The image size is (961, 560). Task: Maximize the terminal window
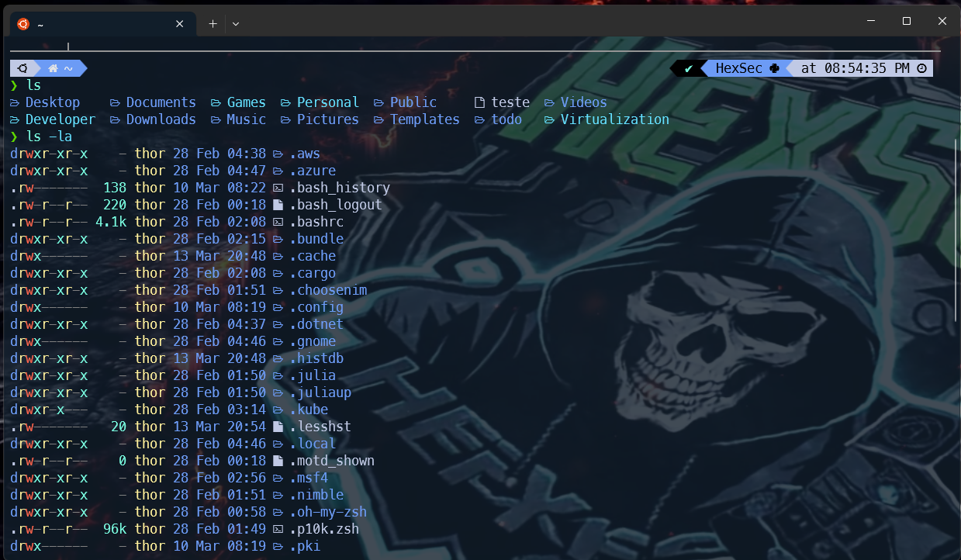click(907, 22)
